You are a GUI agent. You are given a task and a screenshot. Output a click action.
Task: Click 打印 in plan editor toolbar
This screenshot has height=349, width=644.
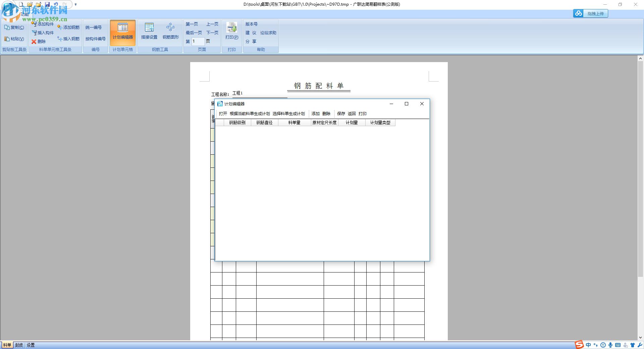click(x=363, y=114)
